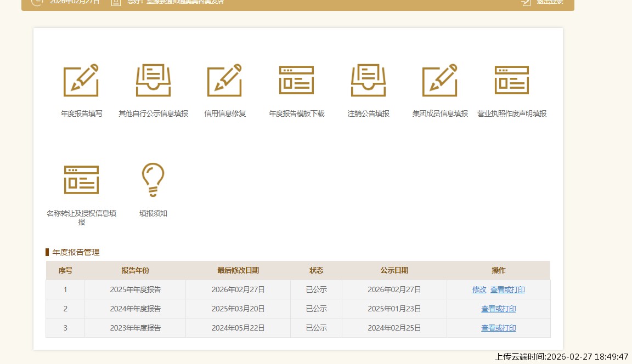Image resolution: width=632 pixels, height=364 pixels.
Task: View 填报须知 (filing instructions) lightbulb icon
Action: tap(153, 179)
